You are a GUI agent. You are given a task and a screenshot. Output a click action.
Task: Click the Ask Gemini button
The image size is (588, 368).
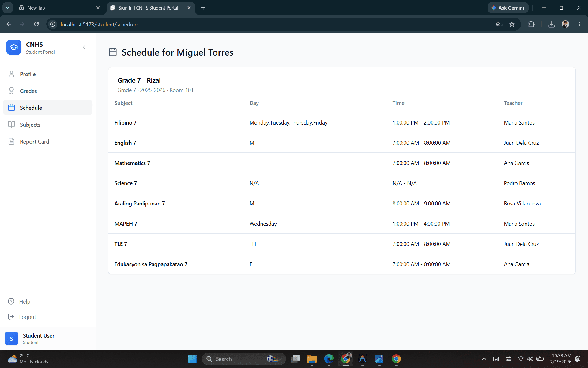coord(508,8)
